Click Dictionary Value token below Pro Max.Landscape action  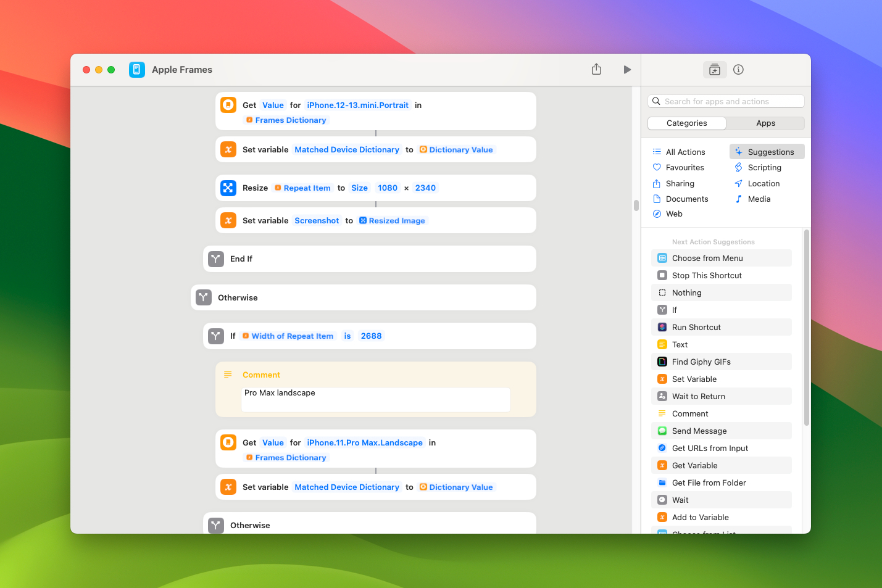[456, 487]
